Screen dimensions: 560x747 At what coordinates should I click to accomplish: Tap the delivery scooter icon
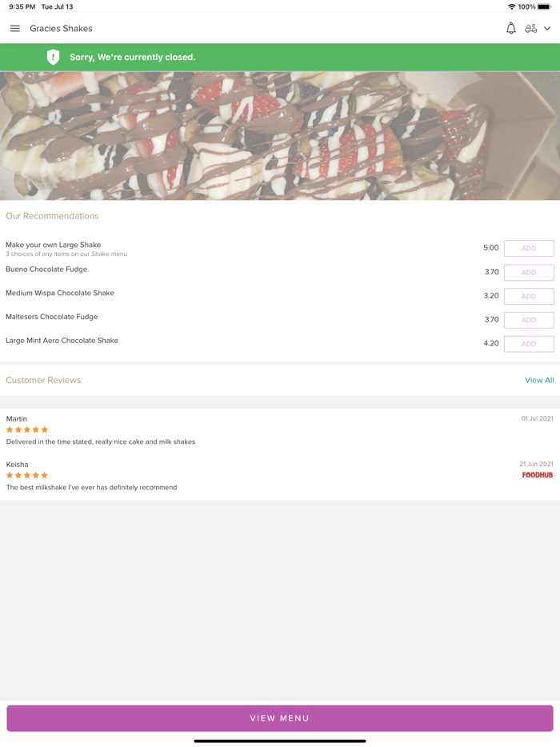point(530,29)
